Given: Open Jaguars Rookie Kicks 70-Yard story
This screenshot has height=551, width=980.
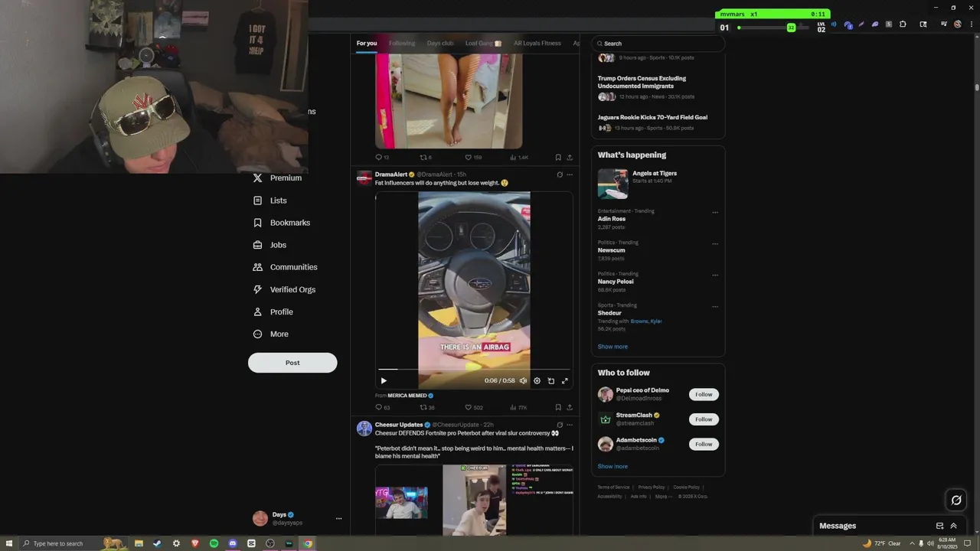Looking at the screenshot, I should pos(652,117).
